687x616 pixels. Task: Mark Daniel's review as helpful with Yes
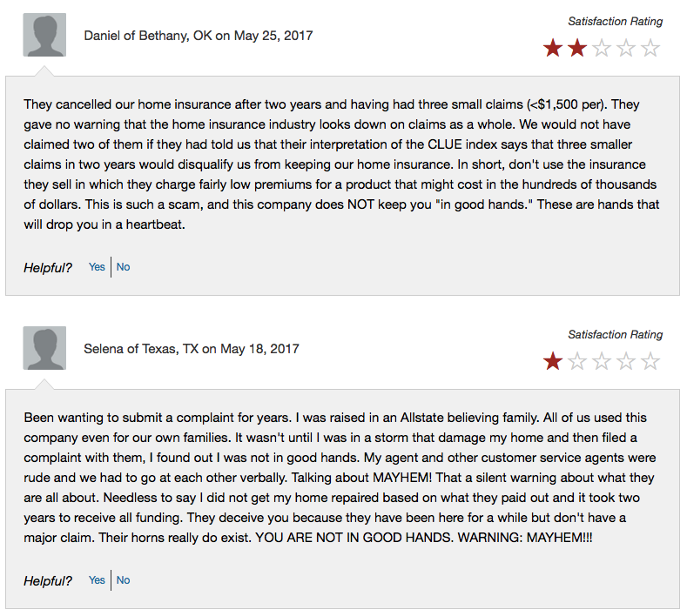(x=97, y=267)
